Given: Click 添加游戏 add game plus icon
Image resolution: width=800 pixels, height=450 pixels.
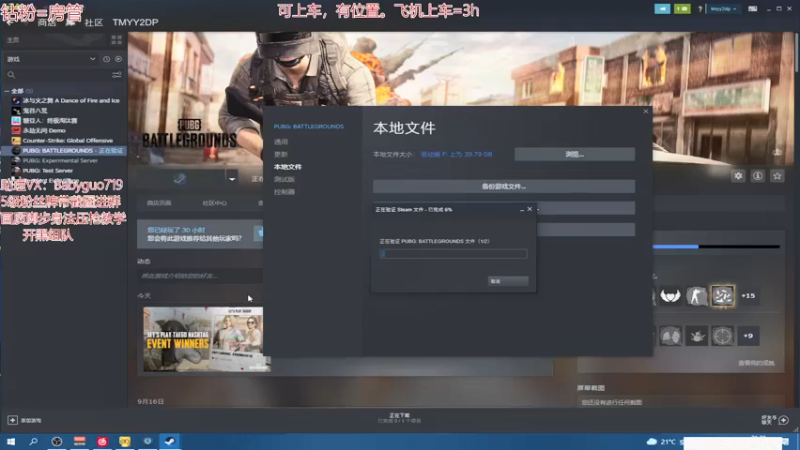Looking at the screenshot, I should pyautogui.click(x=12, y=420).
